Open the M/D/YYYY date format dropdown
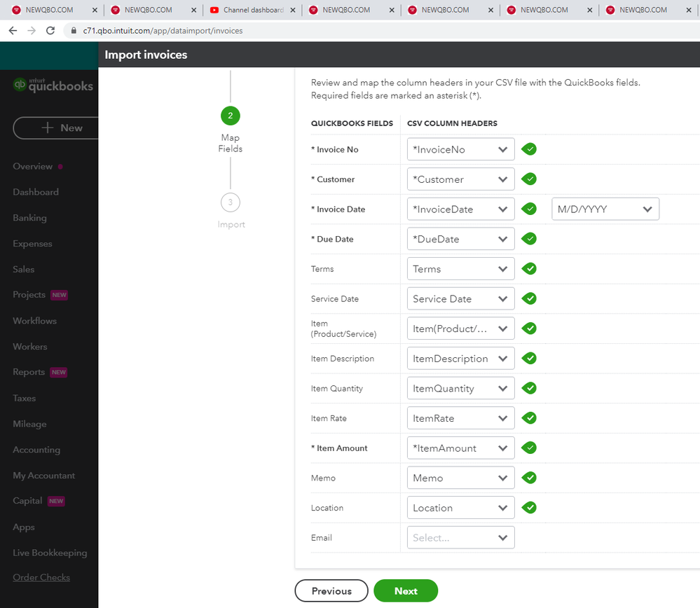This screenshot has width=700, height=608. coord(605,209)
